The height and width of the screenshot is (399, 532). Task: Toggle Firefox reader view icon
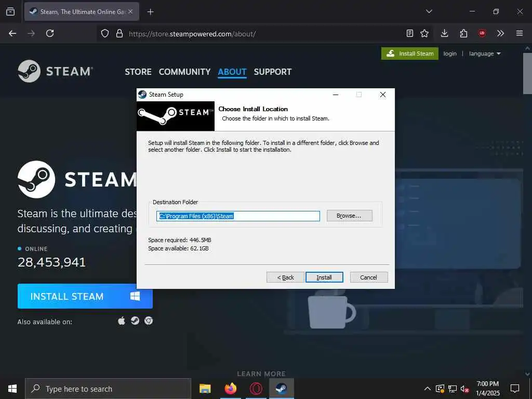coord(410,33)
